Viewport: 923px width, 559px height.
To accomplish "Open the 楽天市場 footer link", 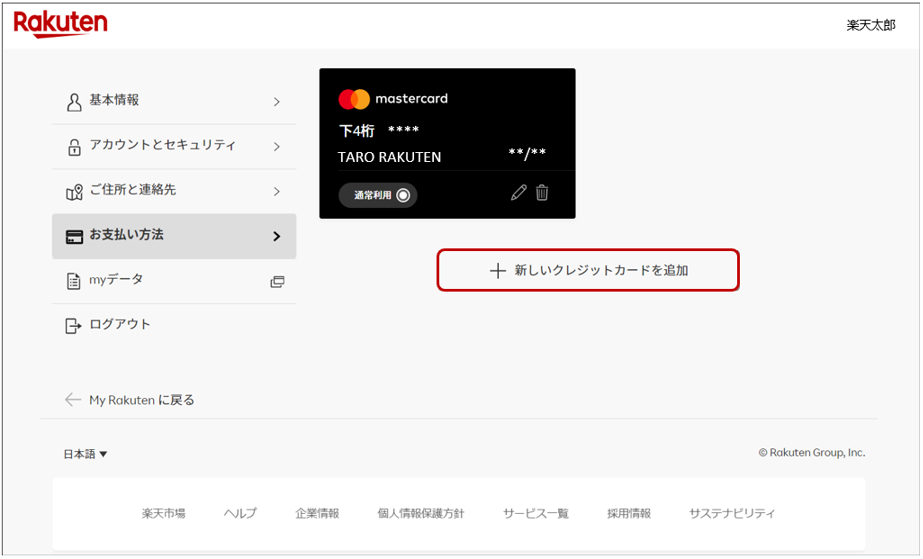I will (x=163, y=513).
